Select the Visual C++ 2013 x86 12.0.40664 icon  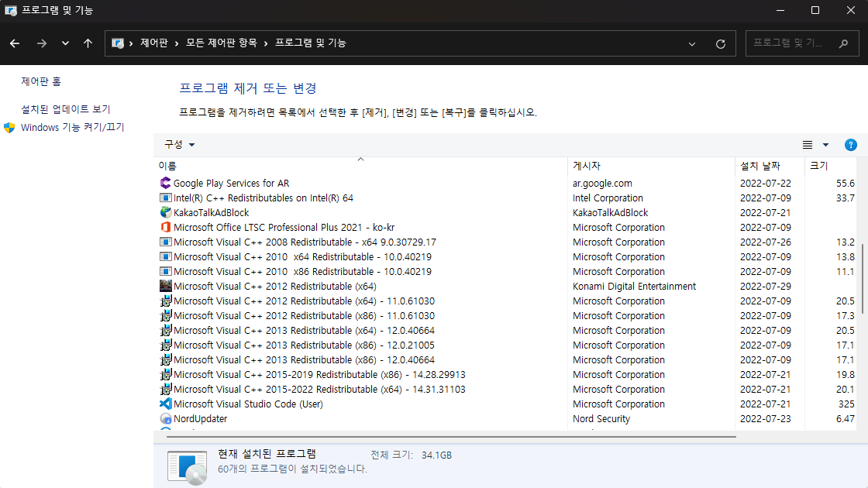pos(166,359)
